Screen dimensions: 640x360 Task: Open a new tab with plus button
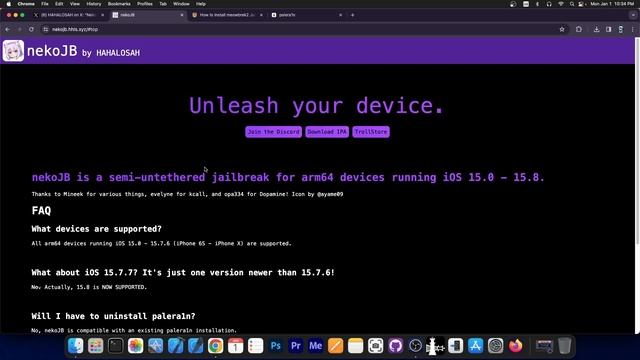353,15
